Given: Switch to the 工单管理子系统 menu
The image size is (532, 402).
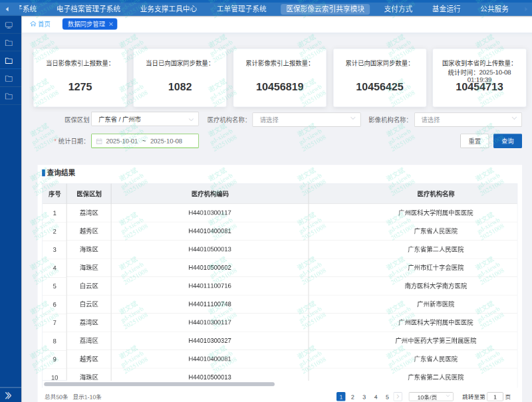Looking at the screenshot, I should (x=243, y=9).
